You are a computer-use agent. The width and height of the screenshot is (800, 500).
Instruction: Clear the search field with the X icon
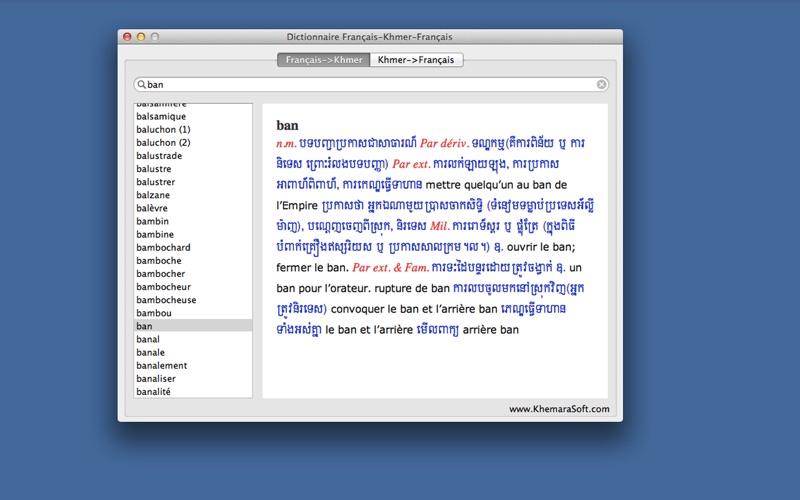tap(602, 84)
